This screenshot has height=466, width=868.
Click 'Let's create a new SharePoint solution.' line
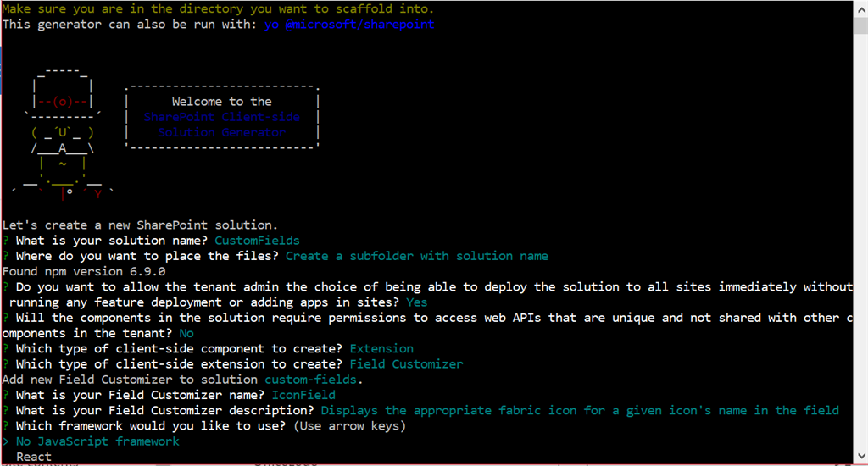tap(140, 225)
